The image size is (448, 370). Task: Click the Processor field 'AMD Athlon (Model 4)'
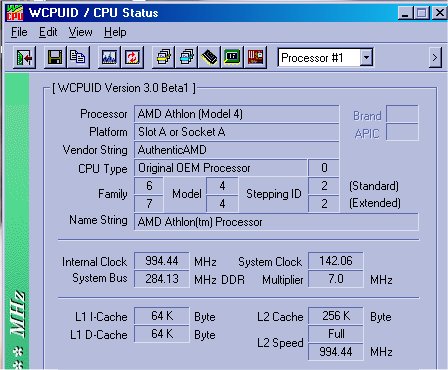[x=236, y=114]
